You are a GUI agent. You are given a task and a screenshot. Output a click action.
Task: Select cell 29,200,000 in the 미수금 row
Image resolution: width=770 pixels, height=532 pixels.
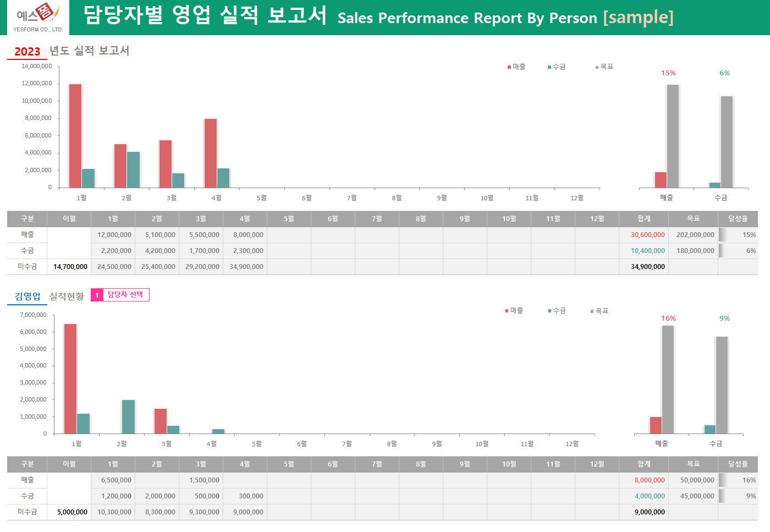201,267
